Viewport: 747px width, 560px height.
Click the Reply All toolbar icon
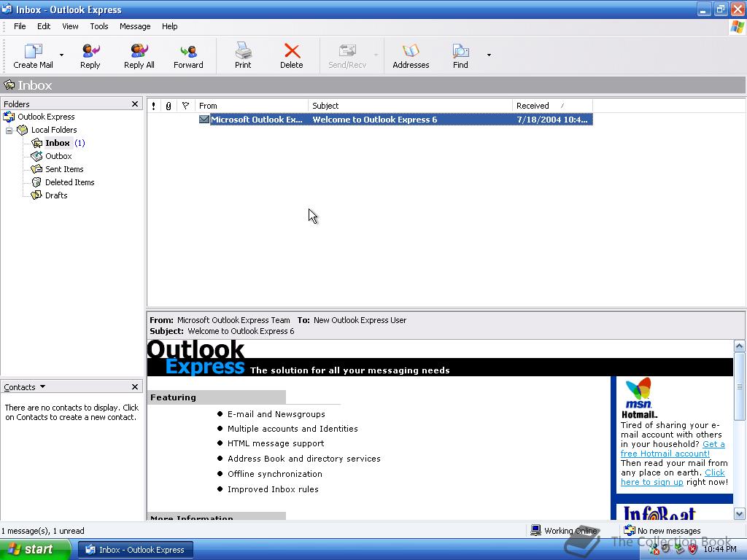(x=139, y=50)
